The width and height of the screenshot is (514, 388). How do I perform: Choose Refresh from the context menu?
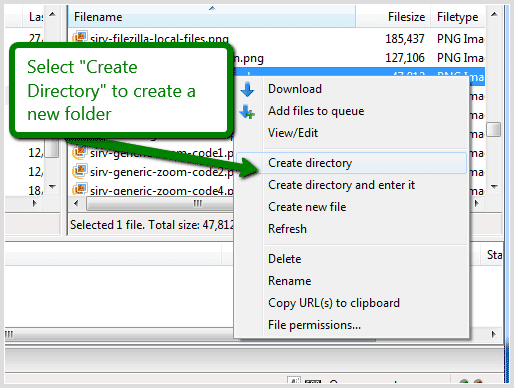(287, 229)
